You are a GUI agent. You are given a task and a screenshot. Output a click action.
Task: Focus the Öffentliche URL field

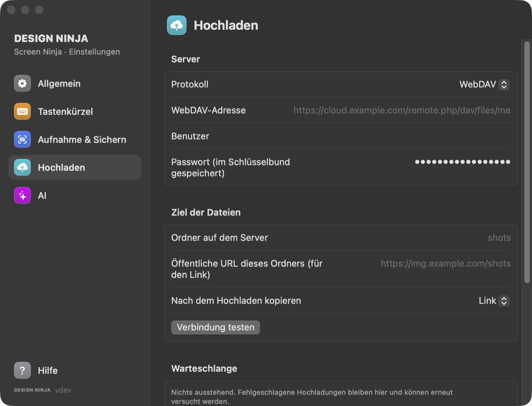click(446, 263)
